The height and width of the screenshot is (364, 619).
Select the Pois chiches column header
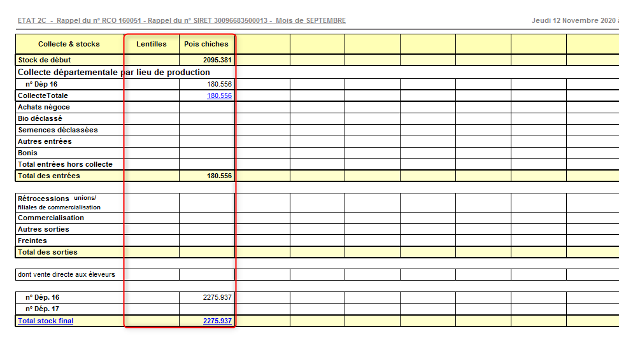206,44
